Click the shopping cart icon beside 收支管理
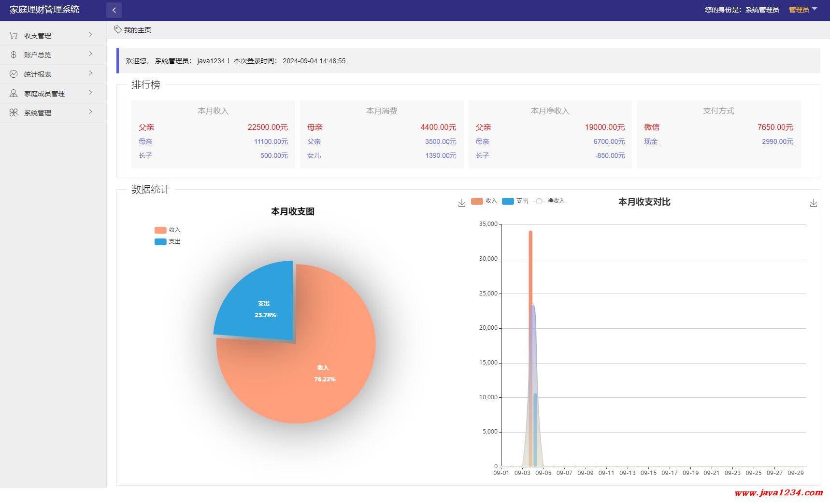 pyautogui.click(x=14, y=35)
